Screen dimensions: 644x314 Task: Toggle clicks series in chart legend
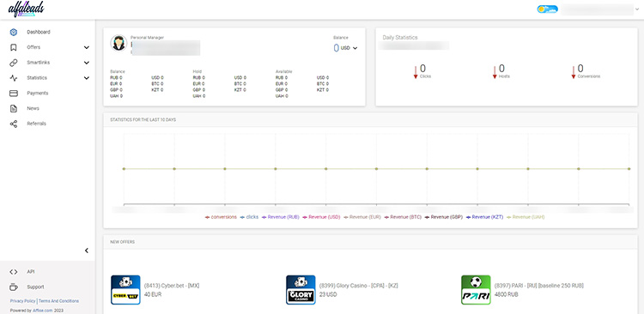[249, 217]
